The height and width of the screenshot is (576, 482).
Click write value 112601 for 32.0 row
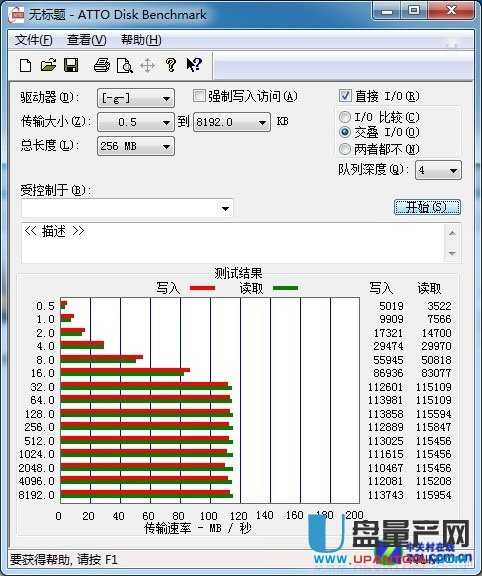point(385,387)
